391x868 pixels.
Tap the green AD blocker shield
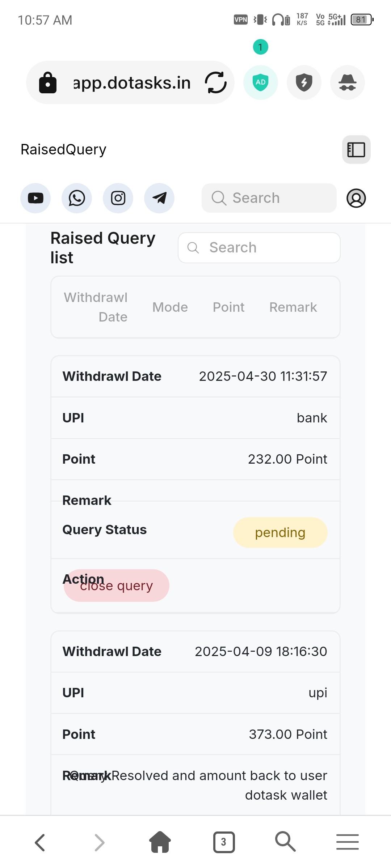261,82
